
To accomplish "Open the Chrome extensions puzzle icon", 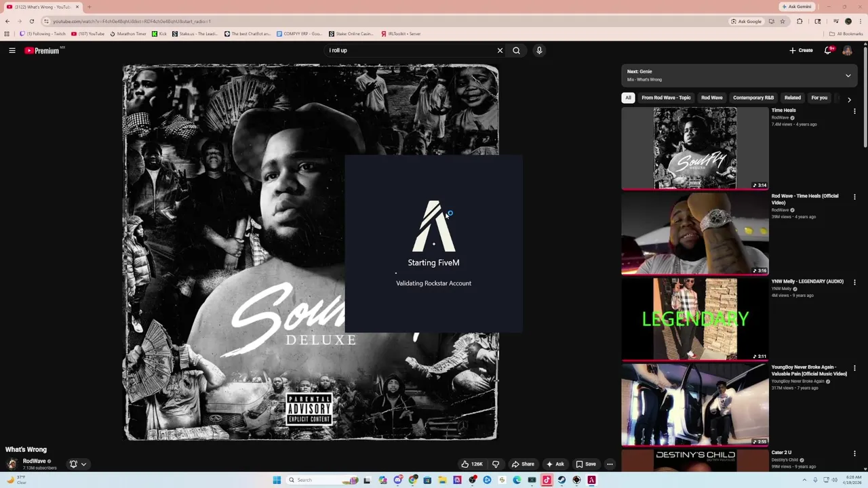I will pyautogui.click(x=800, y=21).
